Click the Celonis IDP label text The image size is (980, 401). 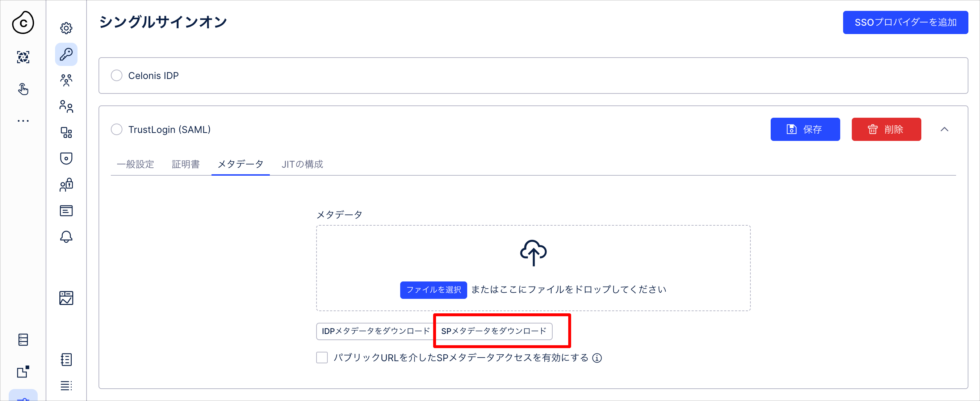pos(153,75)
